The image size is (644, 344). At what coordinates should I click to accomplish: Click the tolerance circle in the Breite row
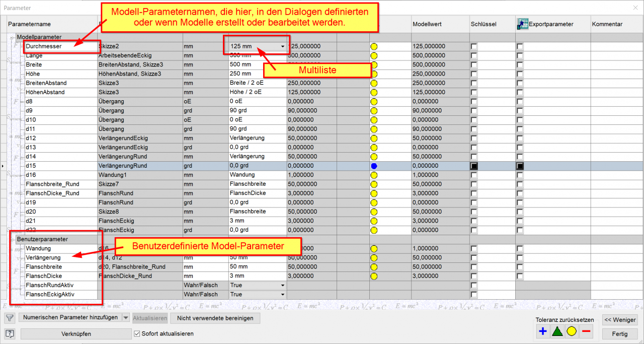pyautogui.click(x=374, y=65)
